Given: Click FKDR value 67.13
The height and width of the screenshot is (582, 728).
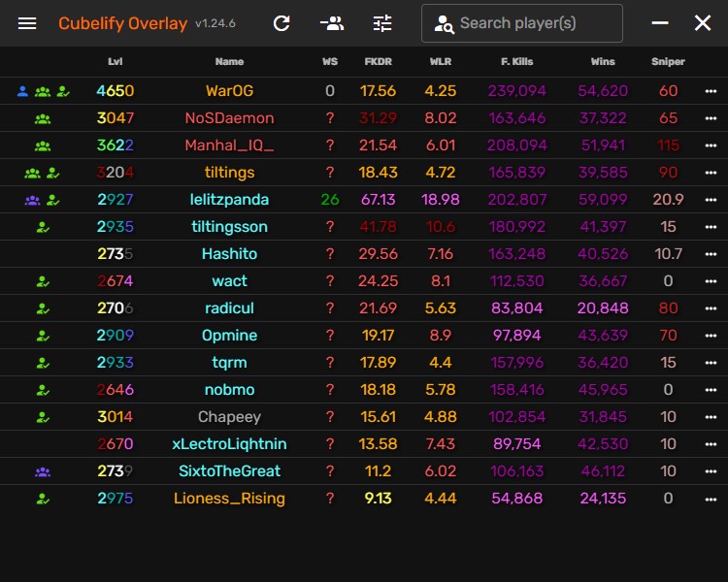Looking at the screenshot, I should (378, 200).
